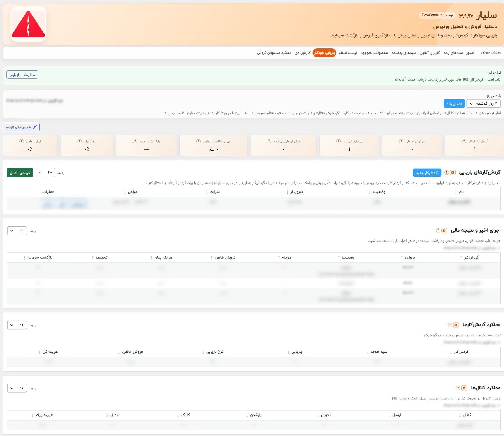Click gear icon beside اجرای اخیر و نتیجه مالی

tap(444, 231)
